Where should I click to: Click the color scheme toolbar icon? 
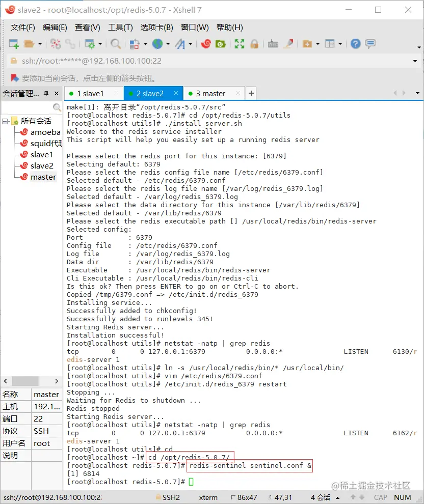click(x=135, y=43)
